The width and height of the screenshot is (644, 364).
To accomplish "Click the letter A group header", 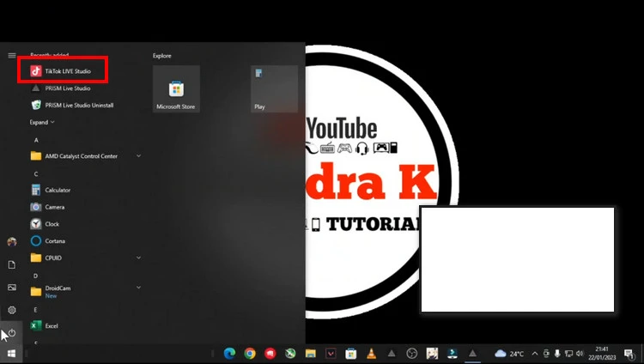I will pos(36,140).
